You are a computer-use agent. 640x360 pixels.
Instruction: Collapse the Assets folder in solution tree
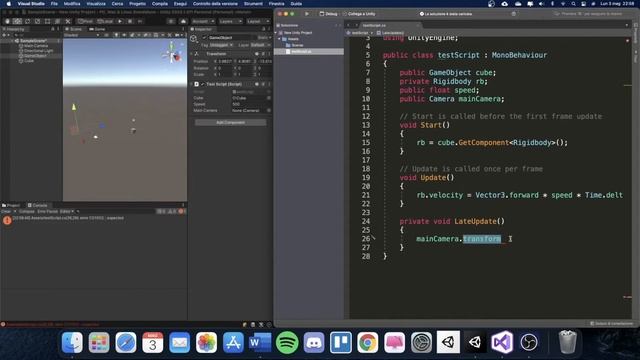pos(280,39)
